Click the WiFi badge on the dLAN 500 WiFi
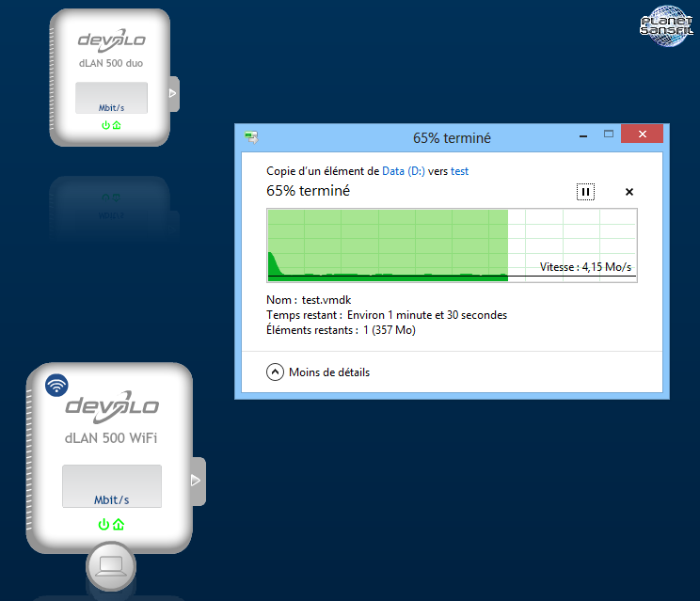The width and height of the screenshot is (700, 601). click(56, 385)
